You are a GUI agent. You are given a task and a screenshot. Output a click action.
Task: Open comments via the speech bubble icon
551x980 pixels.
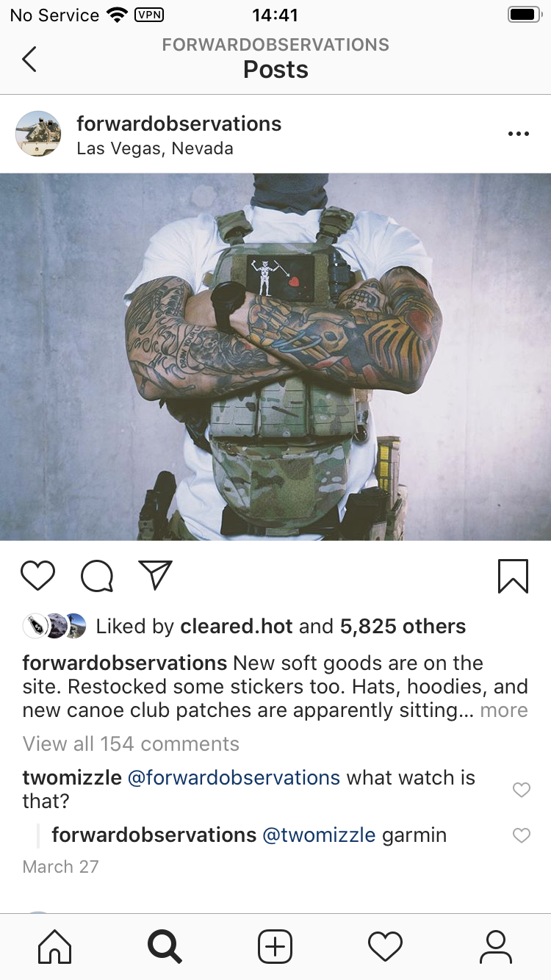(97, 576)
